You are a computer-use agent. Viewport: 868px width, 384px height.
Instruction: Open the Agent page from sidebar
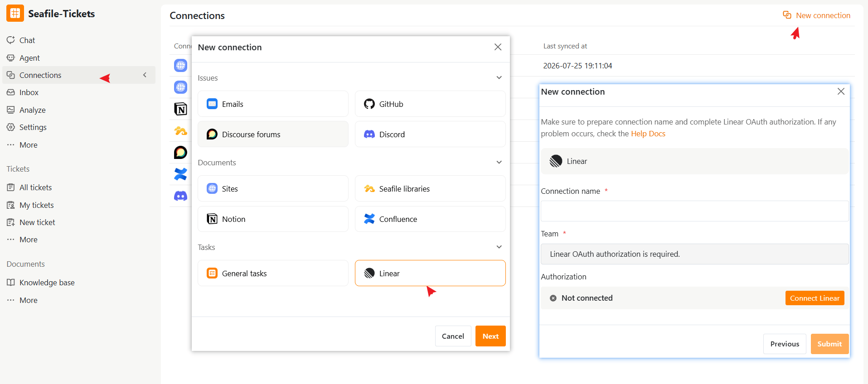click(x=29, y=58)
